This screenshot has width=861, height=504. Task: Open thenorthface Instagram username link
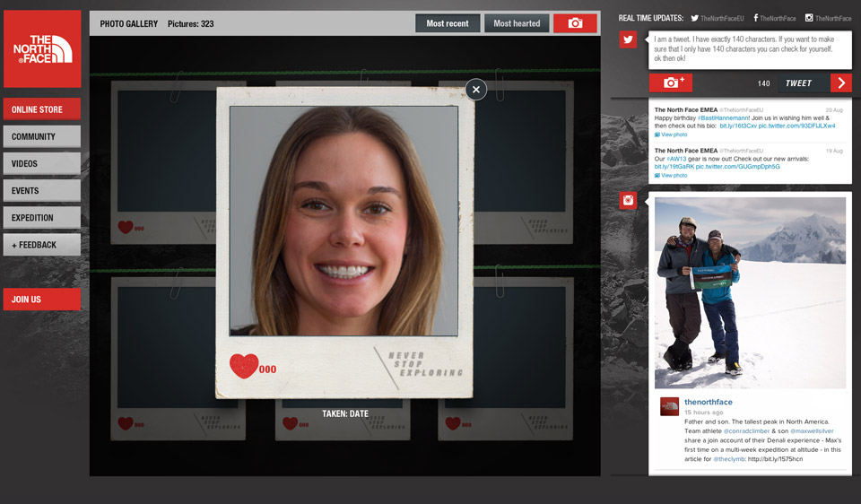point(709,402)
